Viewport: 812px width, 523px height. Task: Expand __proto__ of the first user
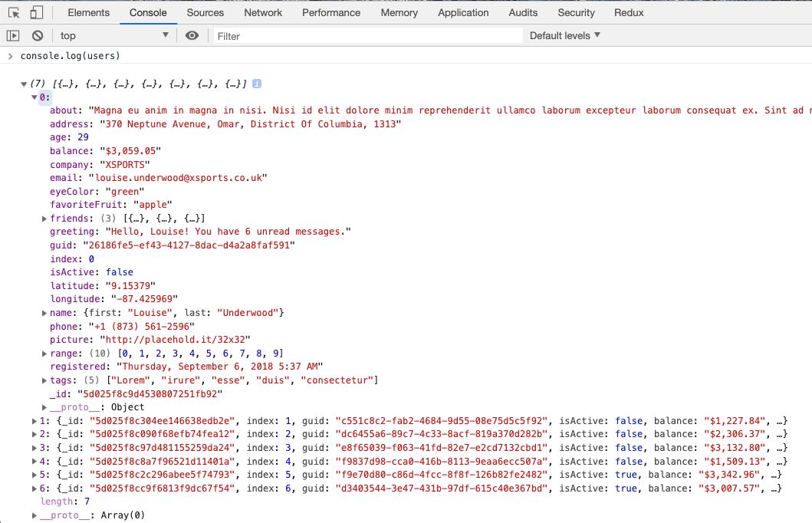coord(44,407)
